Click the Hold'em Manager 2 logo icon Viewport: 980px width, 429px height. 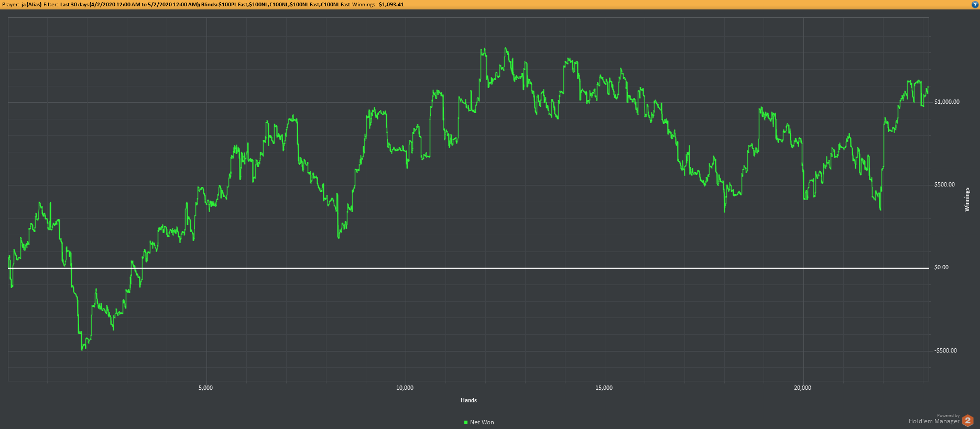(967, 421)
